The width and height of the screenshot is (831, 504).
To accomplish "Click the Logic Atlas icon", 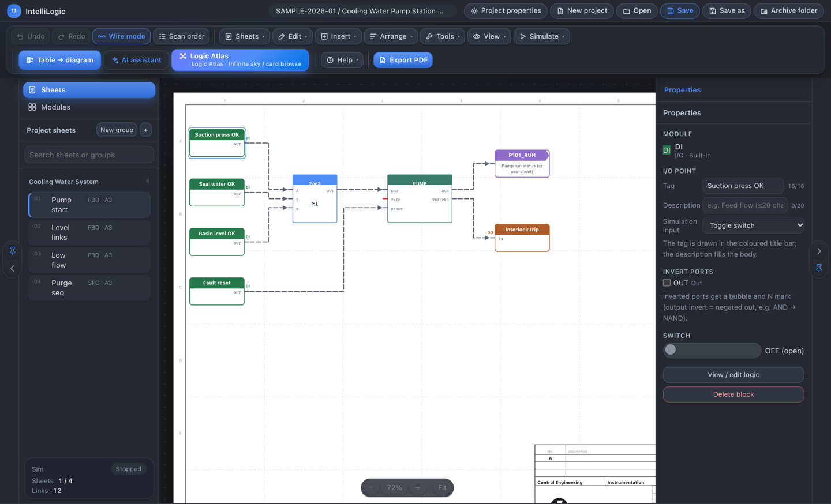I will [183, 56].
